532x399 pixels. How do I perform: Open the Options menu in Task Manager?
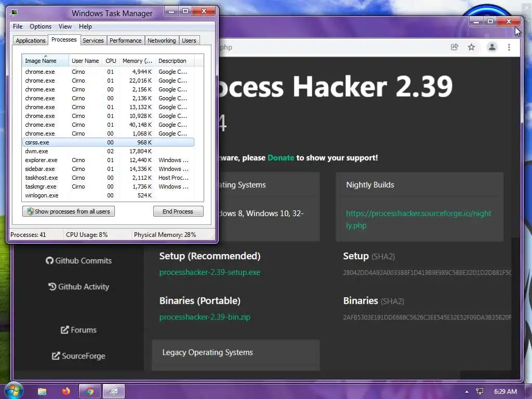pyautogui.click(x=41, y=26)
